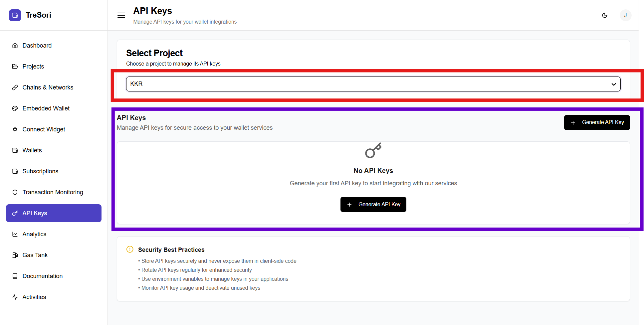
Task: Click the Transaction Monitoring shield icon
Action: click(15, 192)
